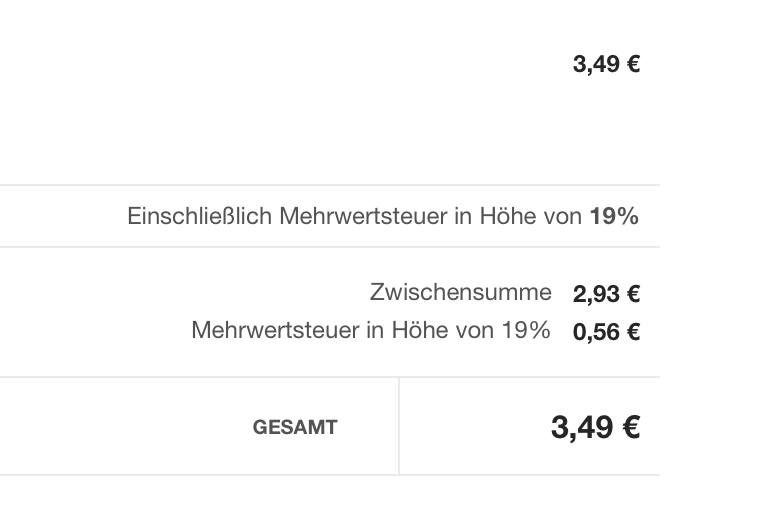Click the euro sign next to 0,56

pos(633,332)
